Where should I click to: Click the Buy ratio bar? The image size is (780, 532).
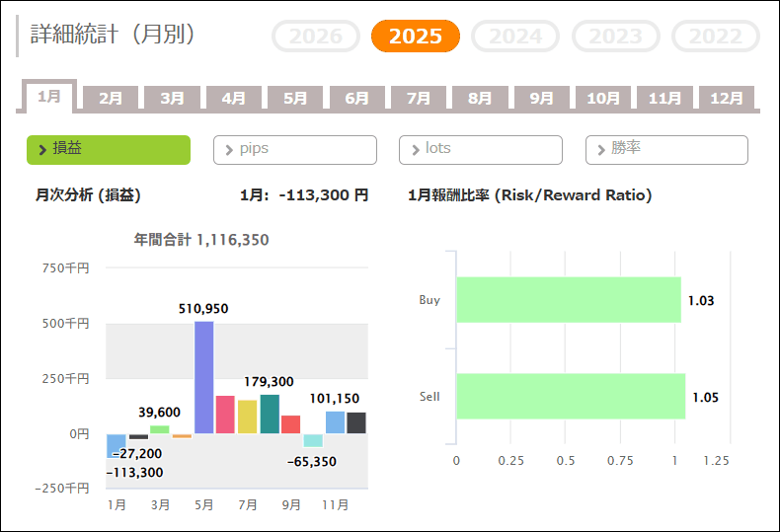pyautogui.click(x=568, y=299)
